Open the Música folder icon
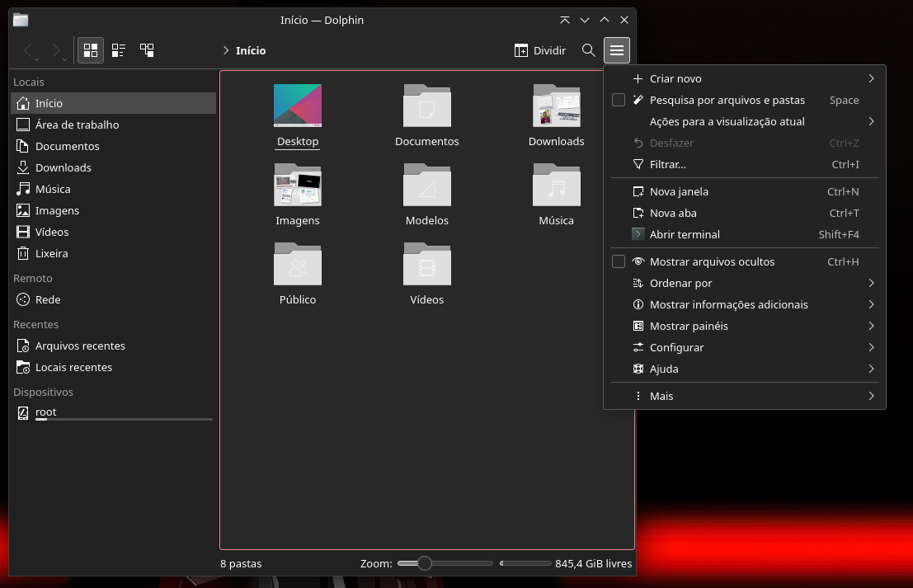Viewport: 913px width, 588px height. (x=556, y=187)
